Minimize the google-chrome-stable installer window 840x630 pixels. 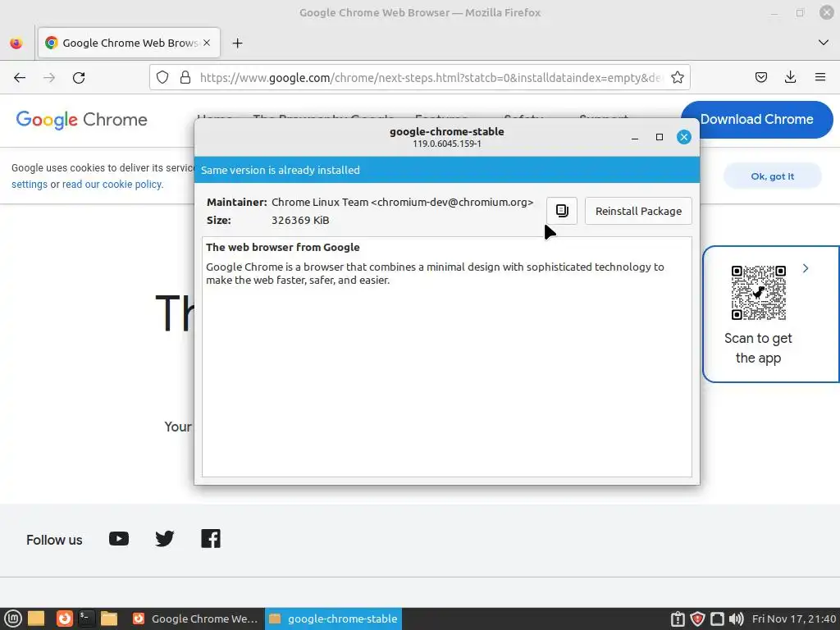click(x=635, y=137)
